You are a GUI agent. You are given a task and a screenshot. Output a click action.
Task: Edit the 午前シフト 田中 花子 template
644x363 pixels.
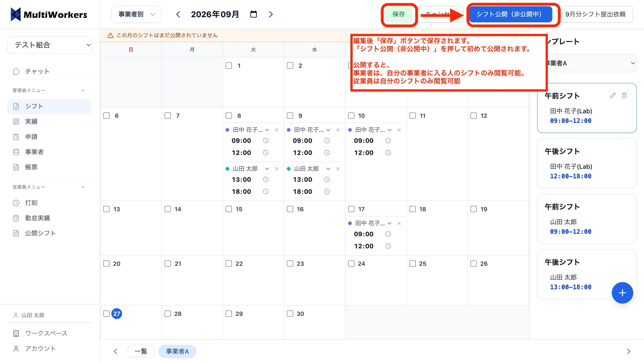point(612,95)
